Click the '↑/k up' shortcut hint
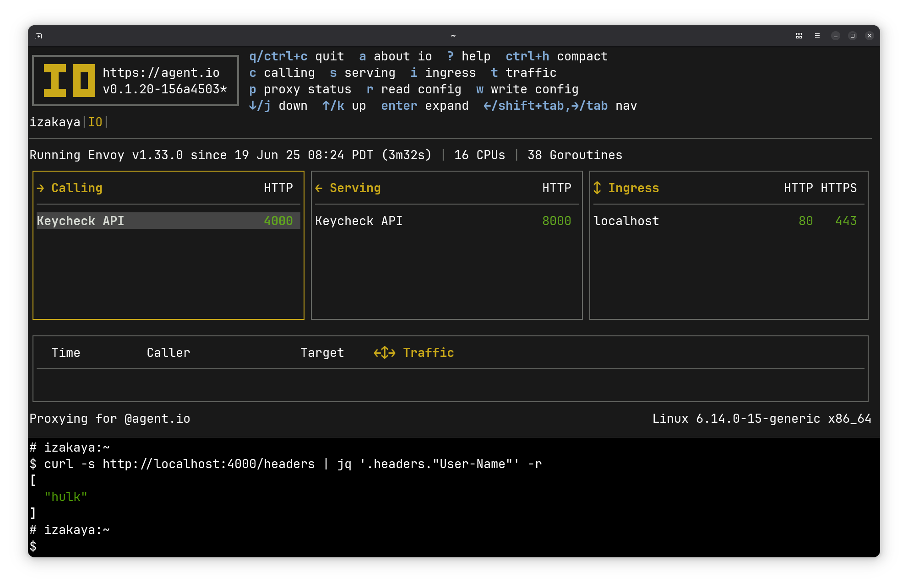The image size is (908, 588). (344, 106)
